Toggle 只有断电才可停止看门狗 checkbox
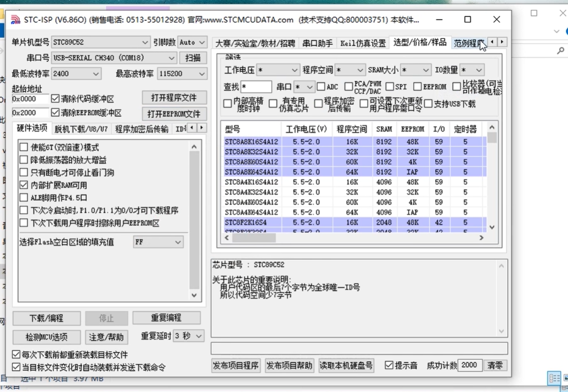The width and height of the screenshot is (568, 392). [24, 172]
